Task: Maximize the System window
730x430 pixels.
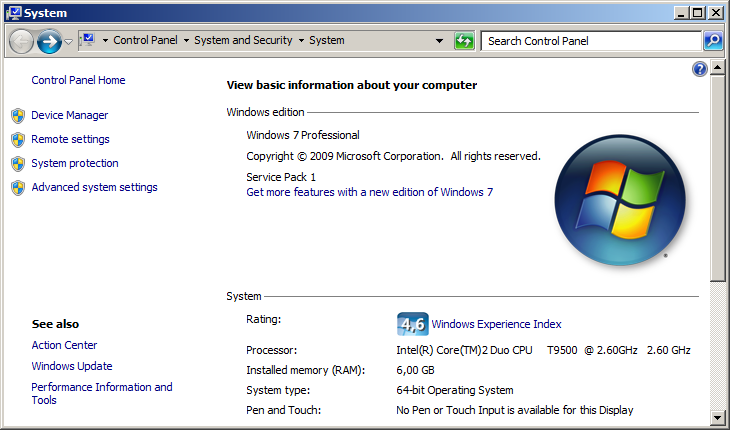Action: (x=698, y=13)
